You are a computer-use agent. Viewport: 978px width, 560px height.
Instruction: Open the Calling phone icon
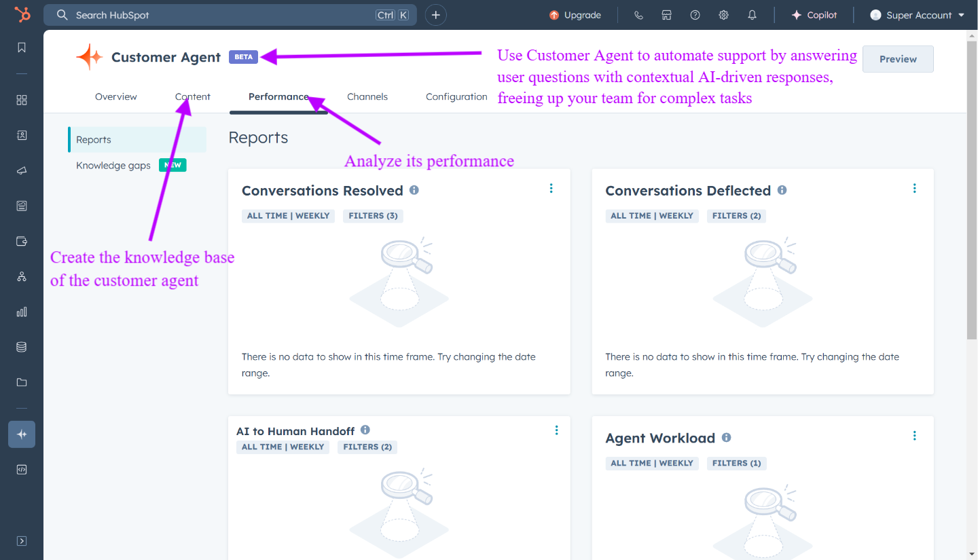[x=638, y=14]
